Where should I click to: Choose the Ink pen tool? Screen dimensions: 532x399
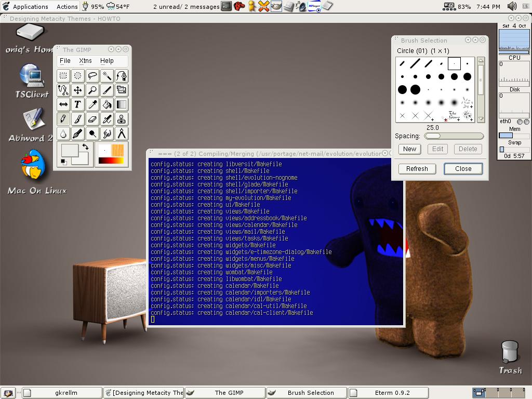[x=78, y=134]
